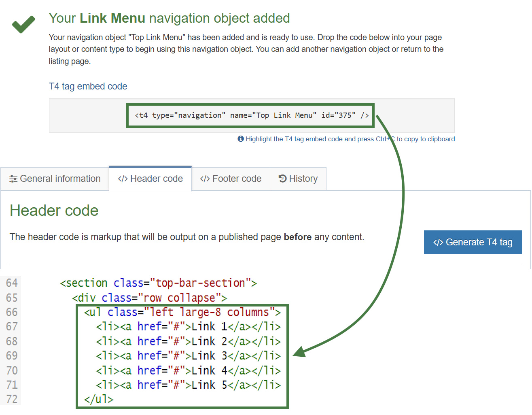Switch to the General information tab
532x415 pixels.
[60, 179]
